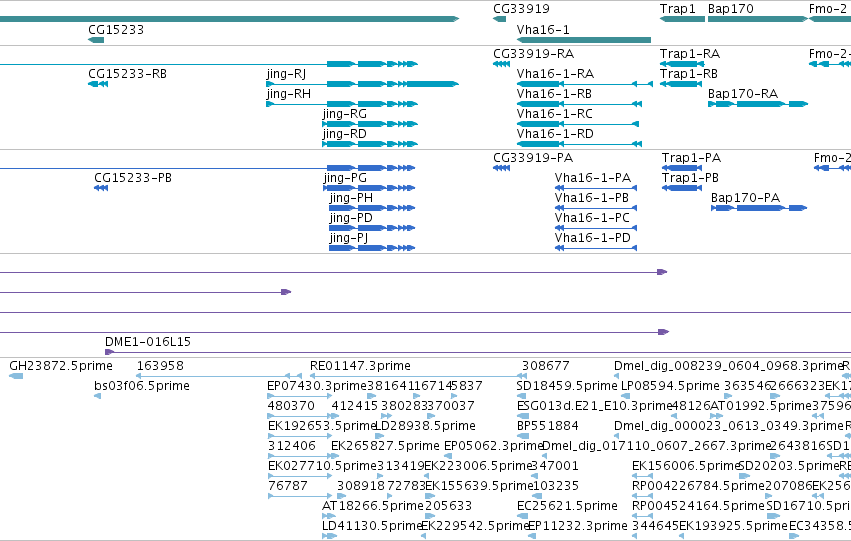Open the EP07430.3prime EST
This screenshot has height=541, width=851.
(x=299, y=397)
